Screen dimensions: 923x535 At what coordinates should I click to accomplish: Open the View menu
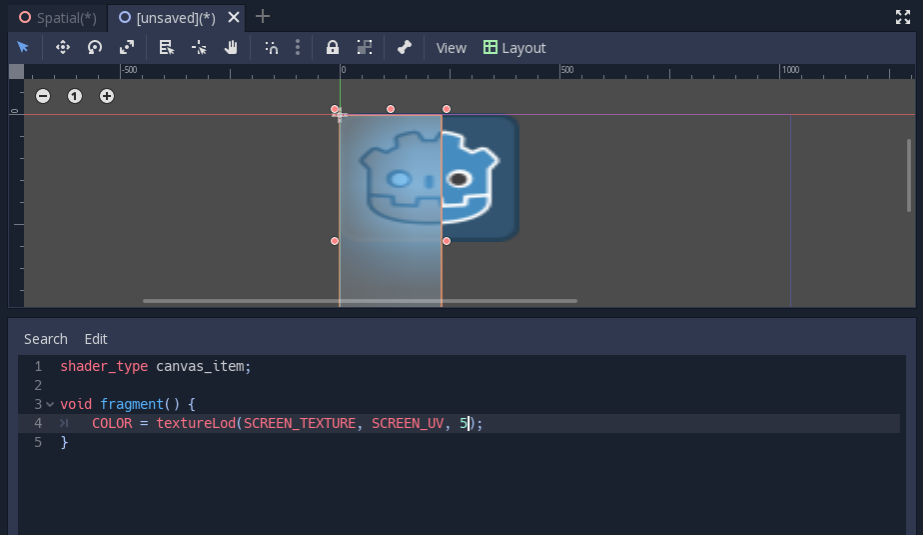point(451,48)
